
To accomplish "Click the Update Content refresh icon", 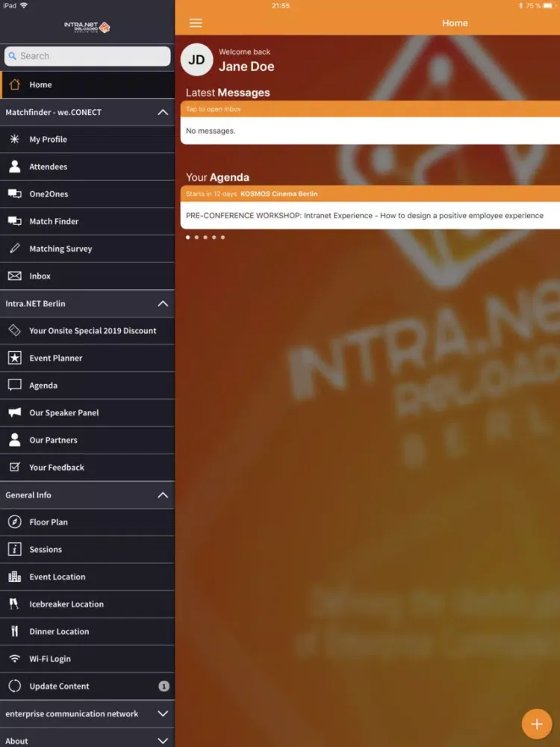I will [15, 686].
